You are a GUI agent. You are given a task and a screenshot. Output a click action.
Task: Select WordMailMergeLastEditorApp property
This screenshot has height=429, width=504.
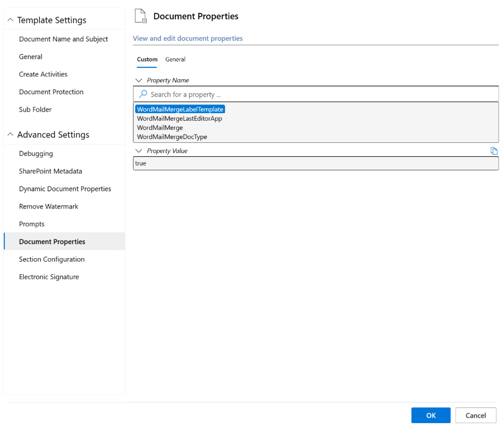pos(179,119)
